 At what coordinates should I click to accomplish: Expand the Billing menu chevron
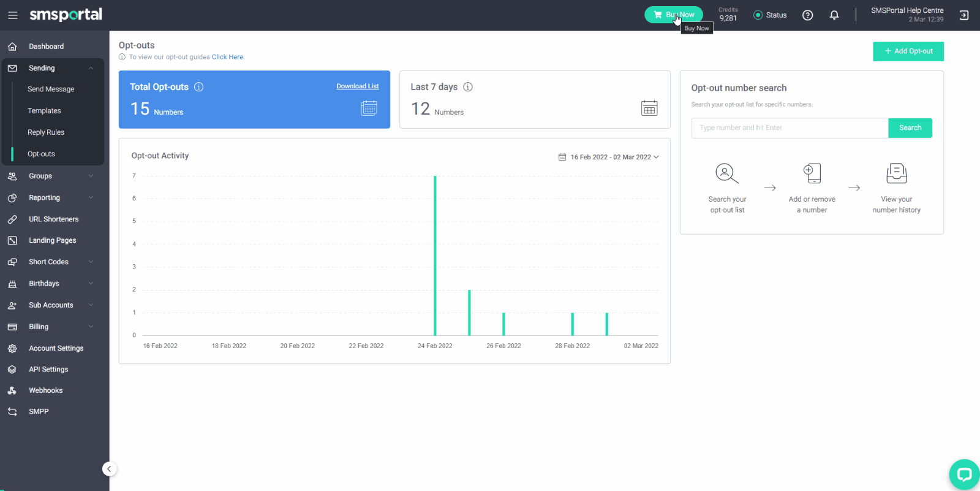91,326
